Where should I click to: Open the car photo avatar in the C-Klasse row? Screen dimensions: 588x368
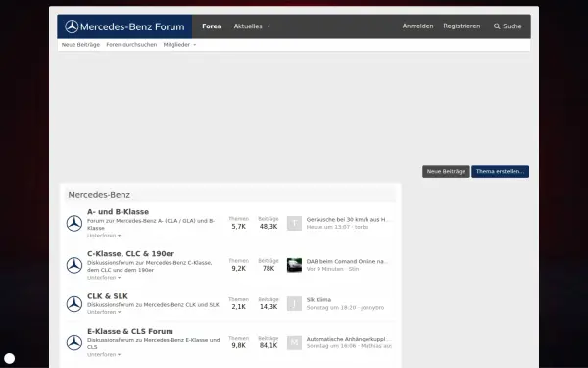pos(294,265)
